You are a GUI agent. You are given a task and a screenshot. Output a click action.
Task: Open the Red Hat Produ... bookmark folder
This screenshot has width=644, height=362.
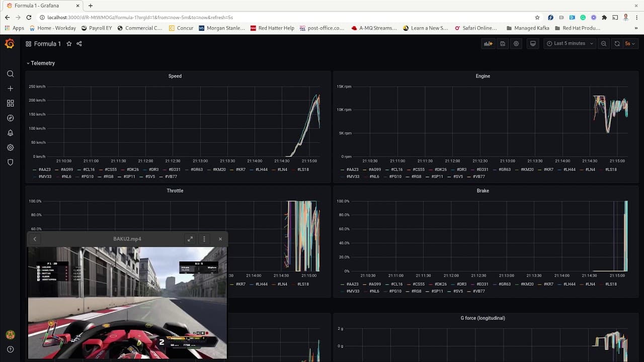tap(578, 28)
